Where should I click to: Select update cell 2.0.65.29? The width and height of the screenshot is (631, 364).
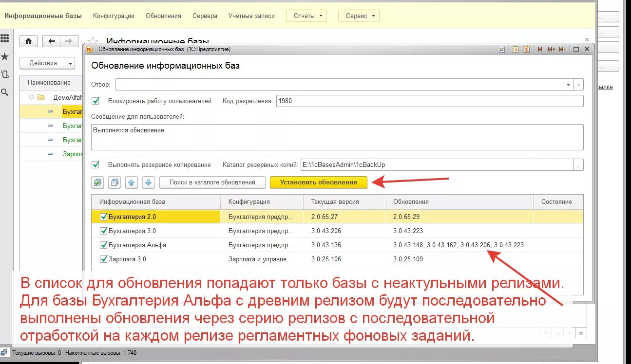click(x=459, y=217)
